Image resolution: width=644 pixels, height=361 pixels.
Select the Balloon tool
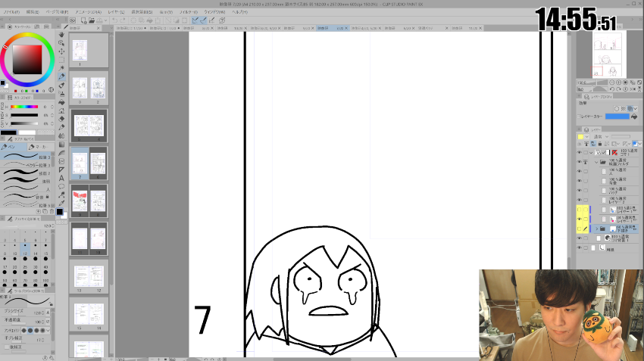pyautogui.click(x=61, y=187)
